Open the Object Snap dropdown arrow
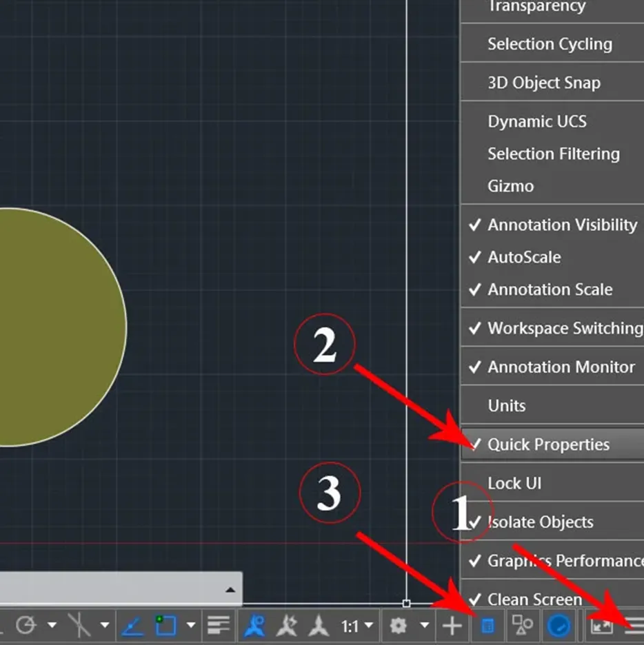644x645 pixels. coord(190,626)
